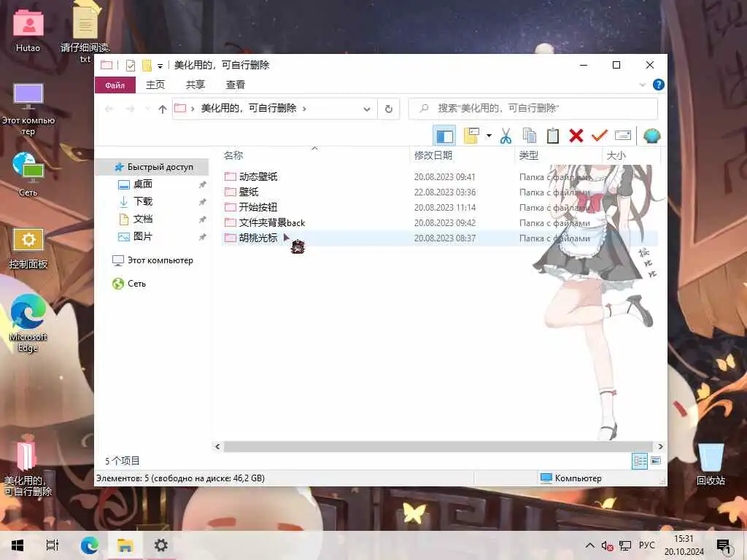Refresh the current folder view

[x=389, y=109]
